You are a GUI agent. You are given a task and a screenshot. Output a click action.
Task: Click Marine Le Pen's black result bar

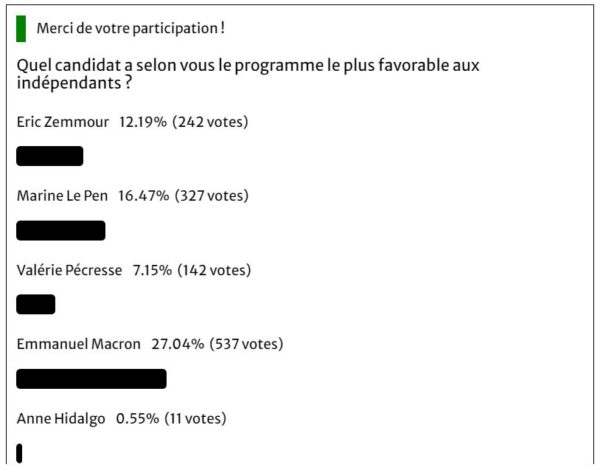pos(61,230)
